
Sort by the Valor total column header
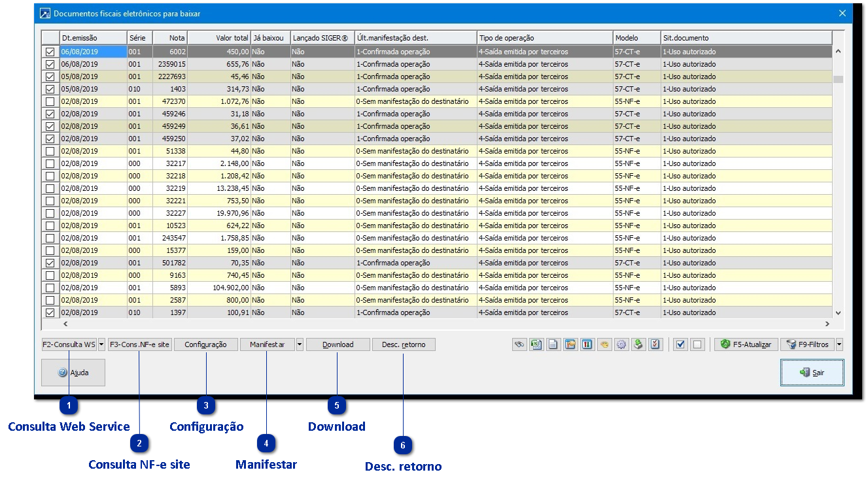[x=218, y=38]
